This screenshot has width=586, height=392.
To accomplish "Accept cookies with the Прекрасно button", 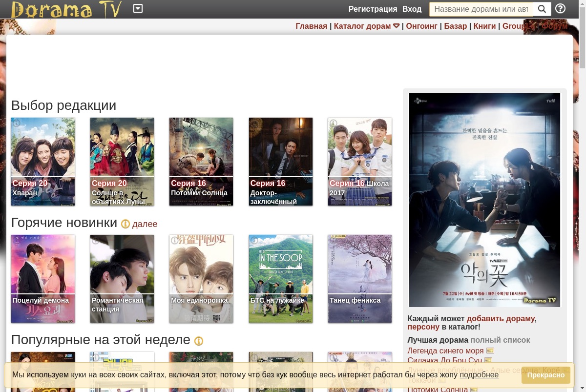I will 546,375.
